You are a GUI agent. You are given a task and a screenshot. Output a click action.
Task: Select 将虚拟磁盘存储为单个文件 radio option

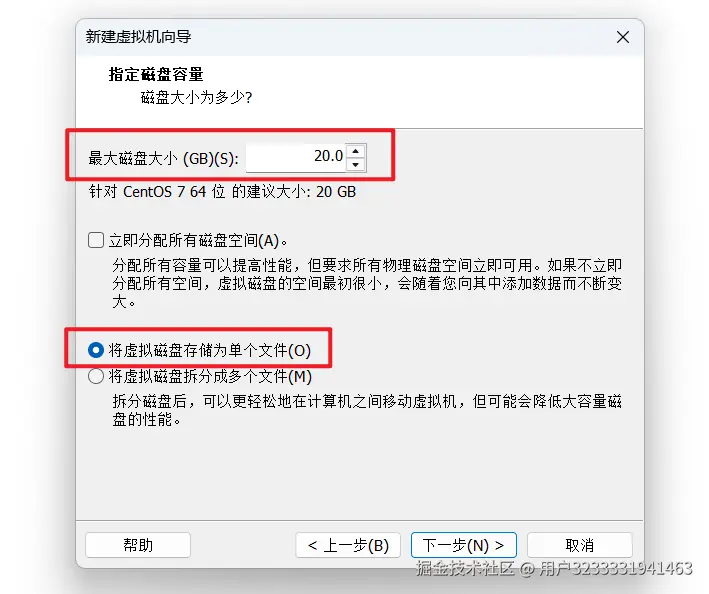[x=96, y=350]
